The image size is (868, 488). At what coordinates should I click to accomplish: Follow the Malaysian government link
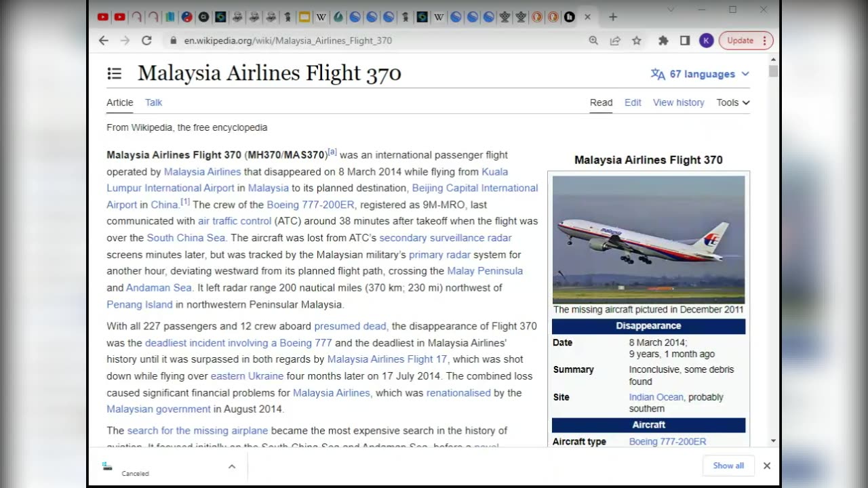tap(159, 409)
